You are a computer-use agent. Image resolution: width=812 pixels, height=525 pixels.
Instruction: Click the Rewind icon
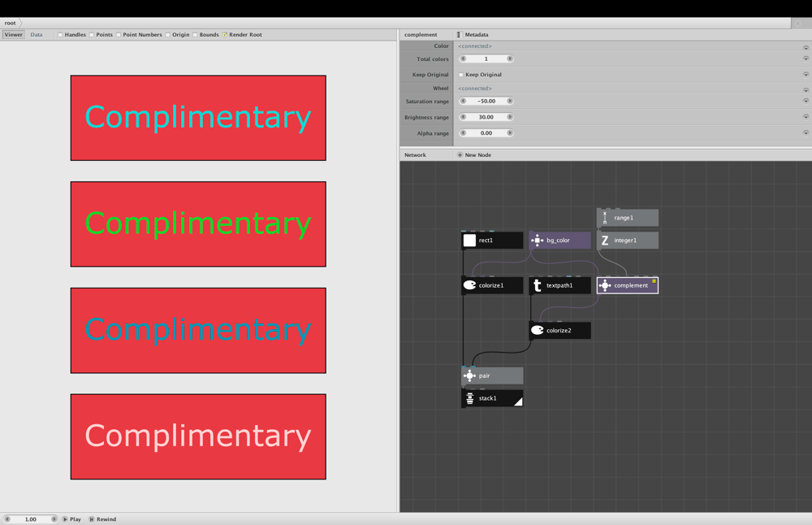coord(92,518)
